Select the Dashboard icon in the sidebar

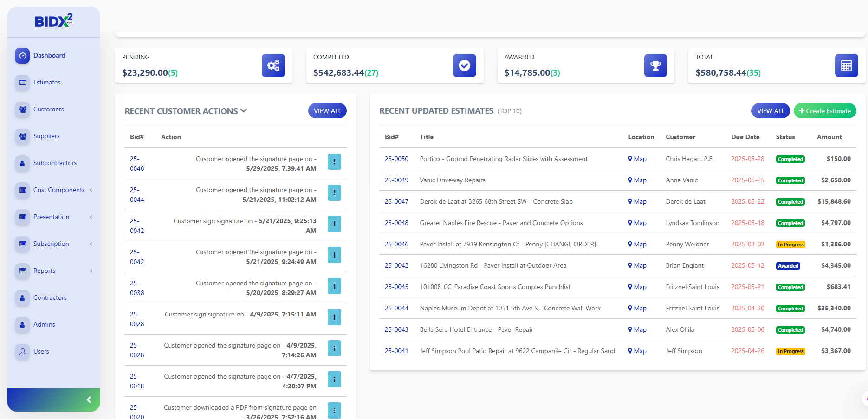(x=22, y=55)
